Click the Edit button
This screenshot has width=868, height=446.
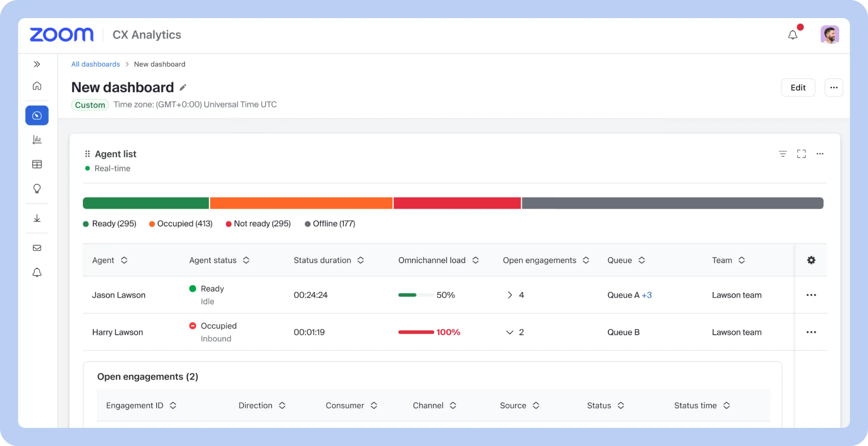[x=798, y=87]
